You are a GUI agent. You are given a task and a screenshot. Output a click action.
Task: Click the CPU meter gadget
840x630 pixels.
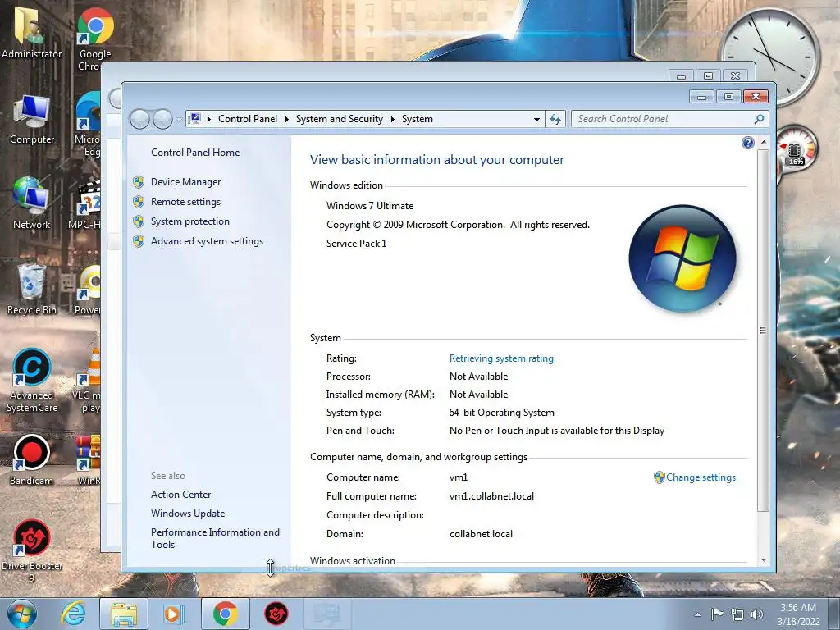point(797,150)
